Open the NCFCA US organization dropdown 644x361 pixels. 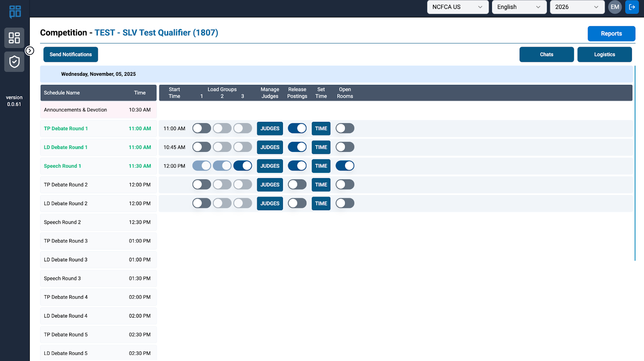click(458, 7)
